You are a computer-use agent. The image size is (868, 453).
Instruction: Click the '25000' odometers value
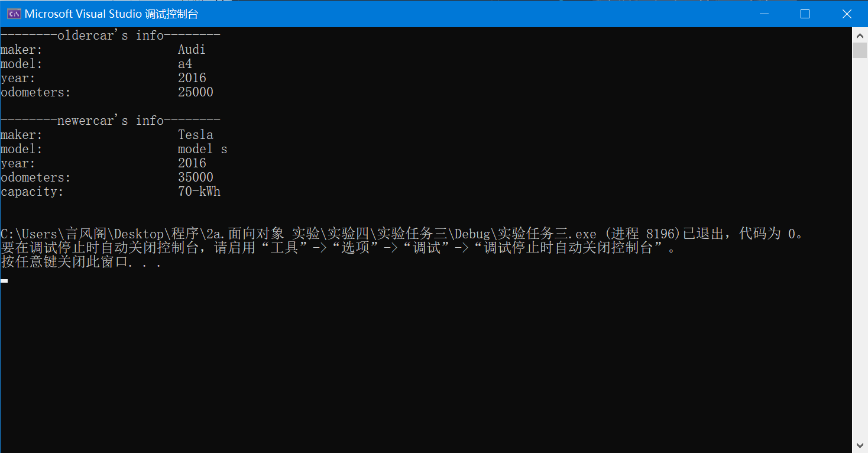[x=196, y=92]
